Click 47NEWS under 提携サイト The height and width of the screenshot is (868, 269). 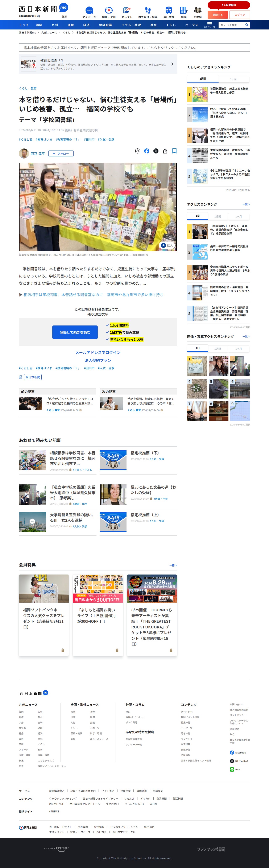point(54,811)
